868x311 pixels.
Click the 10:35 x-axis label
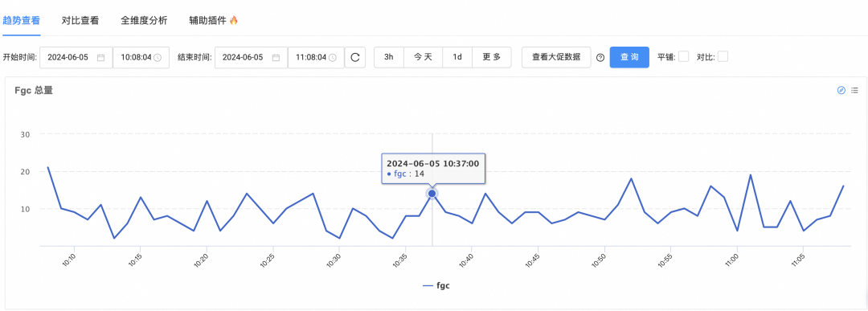(401, 260)
